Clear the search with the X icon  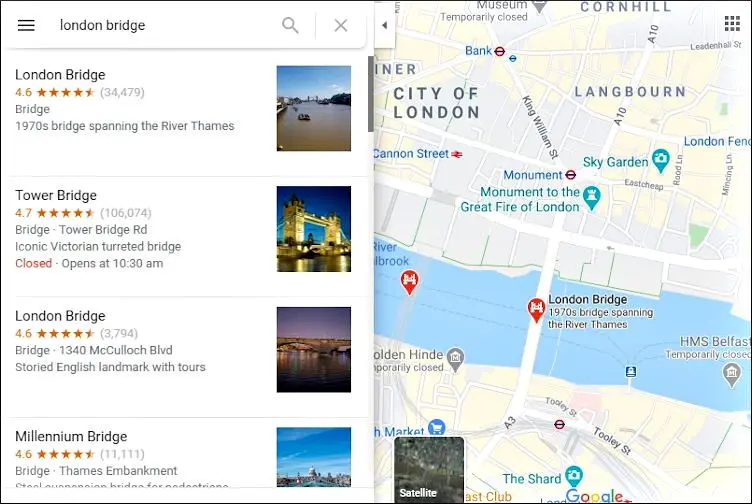pos(341,25)
